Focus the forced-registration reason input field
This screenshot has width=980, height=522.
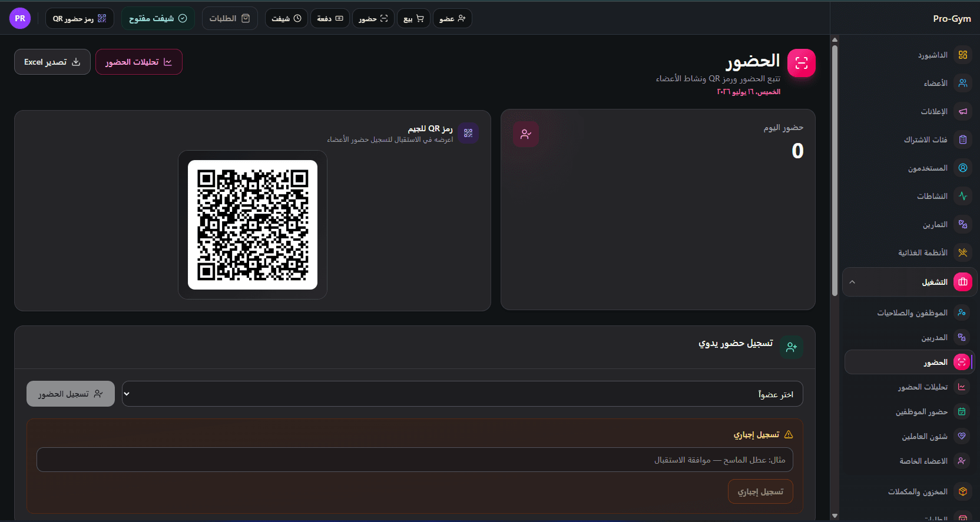pyautogui.click(x=415, y=460)
